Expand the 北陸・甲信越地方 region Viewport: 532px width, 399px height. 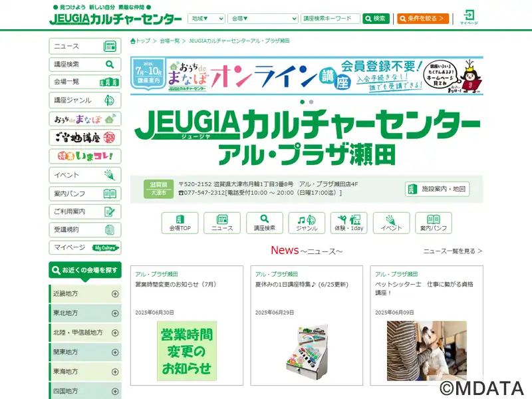click(x=85, y=333)
